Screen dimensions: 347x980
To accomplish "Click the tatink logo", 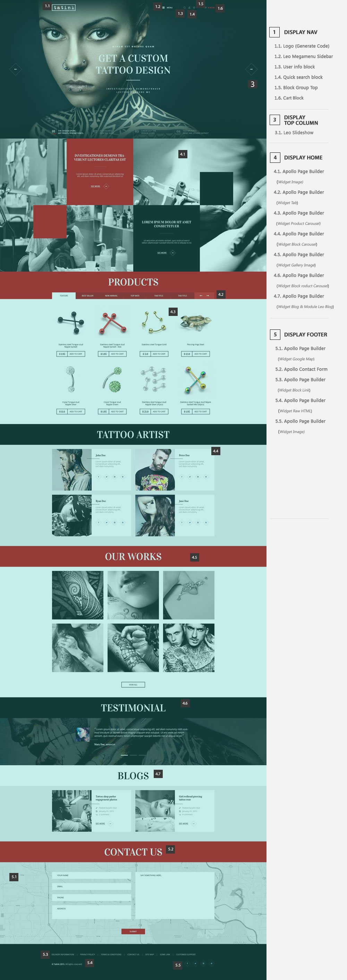I will coord(64,7).
